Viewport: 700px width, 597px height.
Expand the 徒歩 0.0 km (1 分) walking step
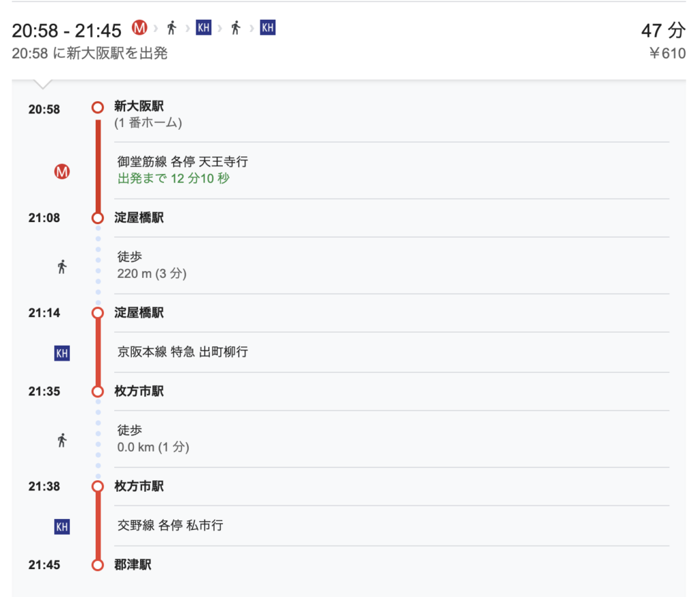[x=153, y=439]
